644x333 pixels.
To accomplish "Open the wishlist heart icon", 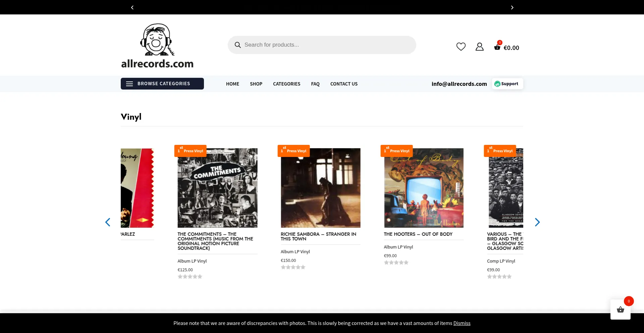I will [461, 47].
